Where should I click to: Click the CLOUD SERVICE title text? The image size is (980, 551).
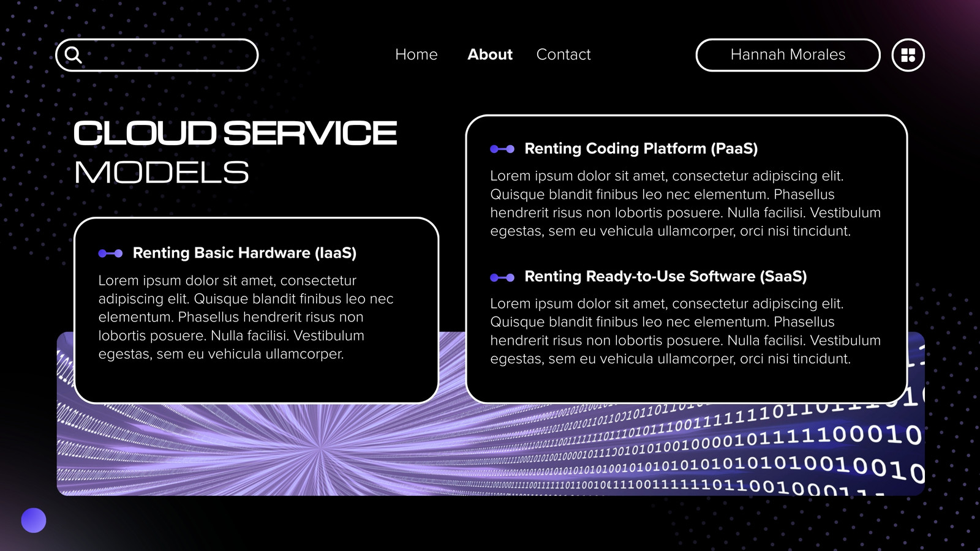pos(236,133)
